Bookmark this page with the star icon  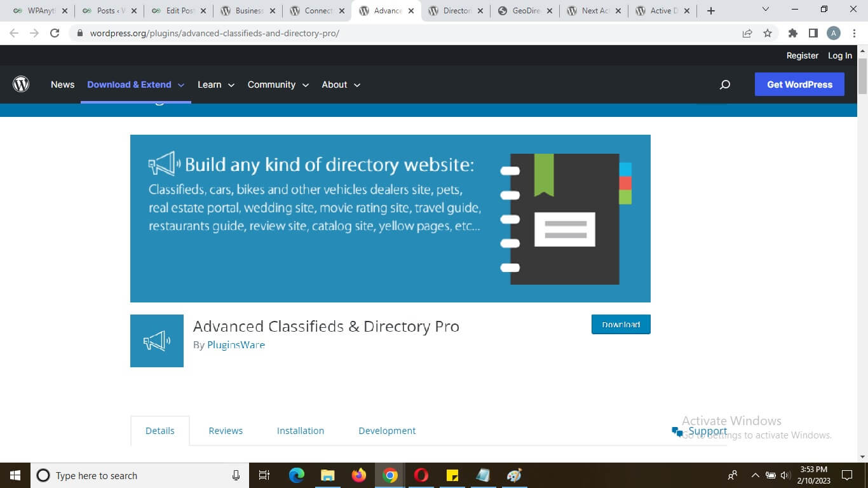pyautogui.click(x=768, y=33)
